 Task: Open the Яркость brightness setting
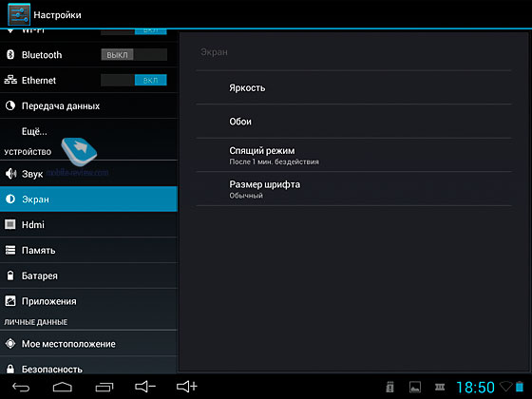353,87
